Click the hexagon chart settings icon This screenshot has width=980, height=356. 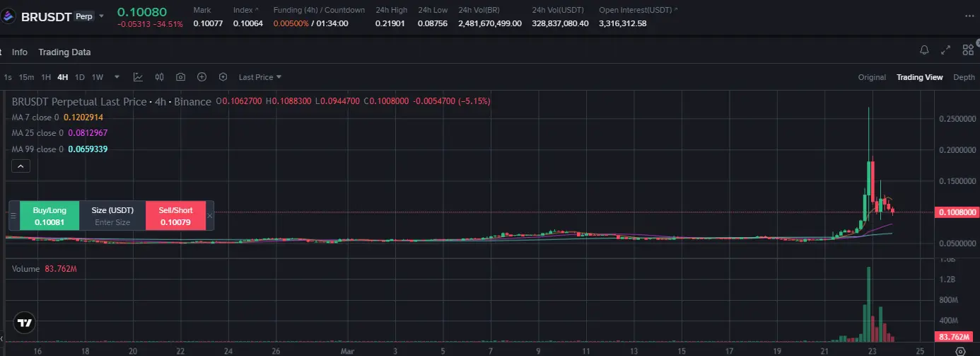(223, 77)
